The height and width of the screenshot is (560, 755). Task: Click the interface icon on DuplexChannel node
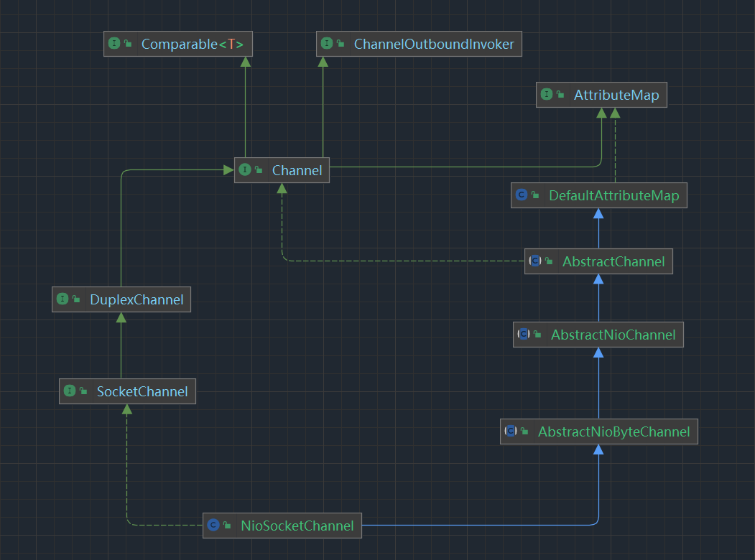point(62,299)
